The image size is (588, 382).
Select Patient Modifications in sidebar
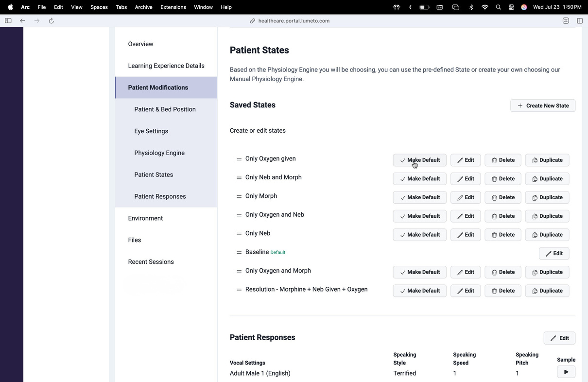click(166, 87)
